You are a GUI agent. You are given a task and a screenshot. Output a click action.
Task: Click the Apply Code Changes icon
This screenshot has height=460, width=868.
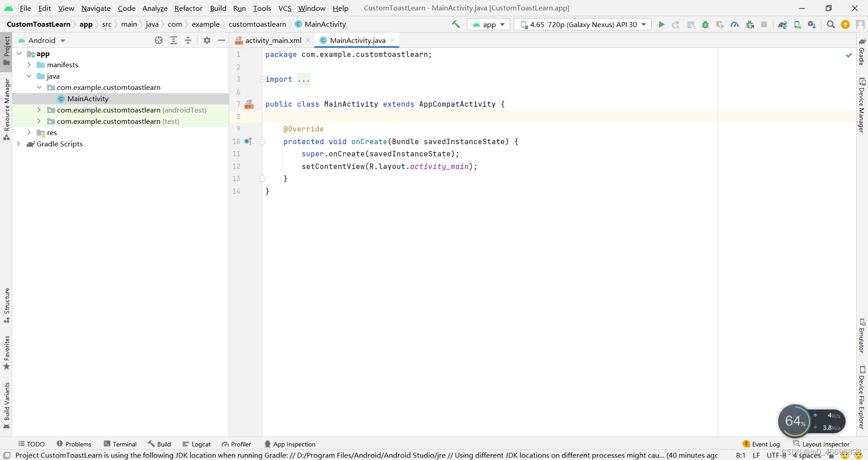pyautogui.click(x=691, y=24)
